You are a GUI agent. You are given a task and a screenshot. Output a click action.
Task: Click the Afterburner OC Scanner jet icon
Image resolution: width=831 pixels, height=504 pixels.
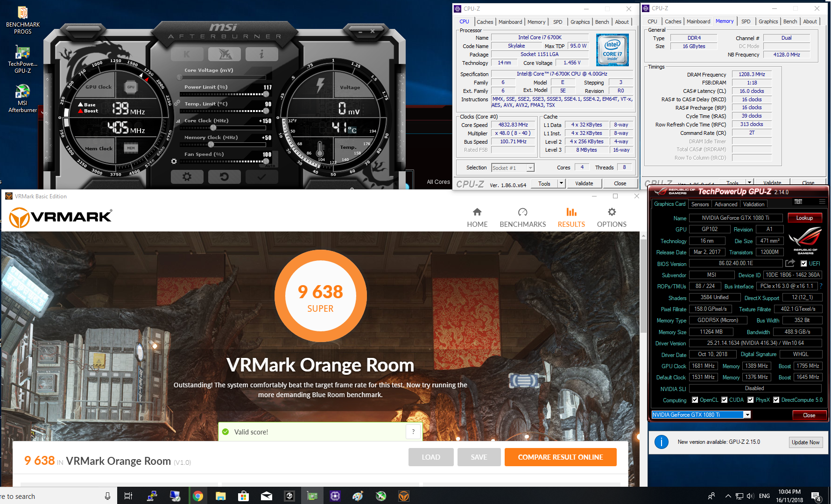(x=225, y=55)
